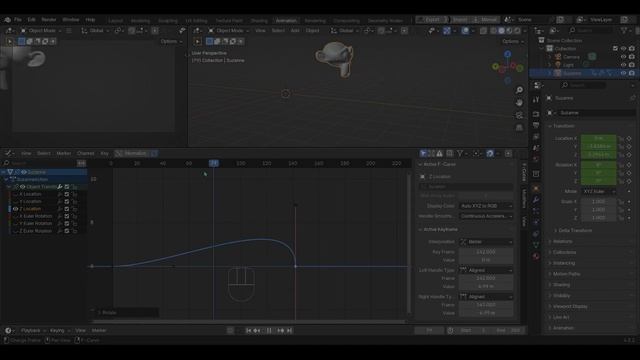Open the Object Mode dropdown in main viewport

point(229,31)
